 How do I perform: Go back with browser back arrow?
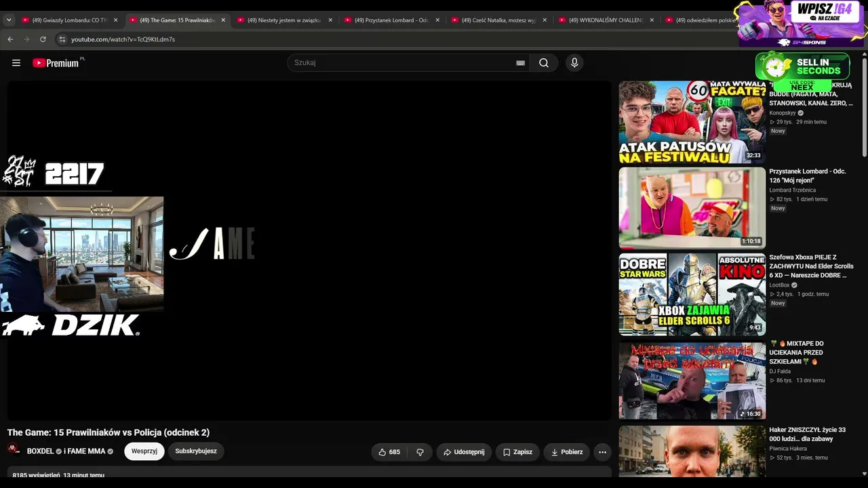tap(10, 39)
